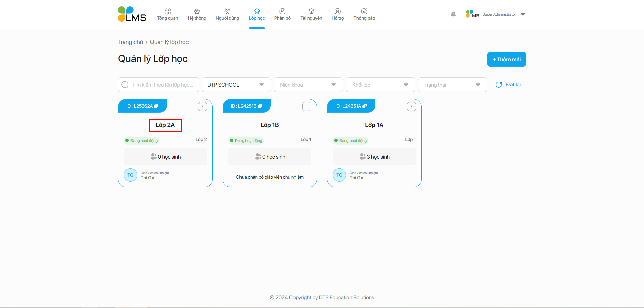This screenshot has height=308, width=644.
Task: Click the TG teacher avatar on Lớp 1A
Action: (x=339, y=175)
